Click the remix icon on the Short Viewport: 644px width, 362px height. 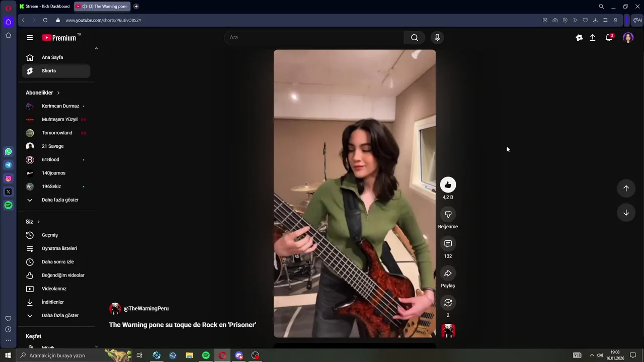pos(448,303)
